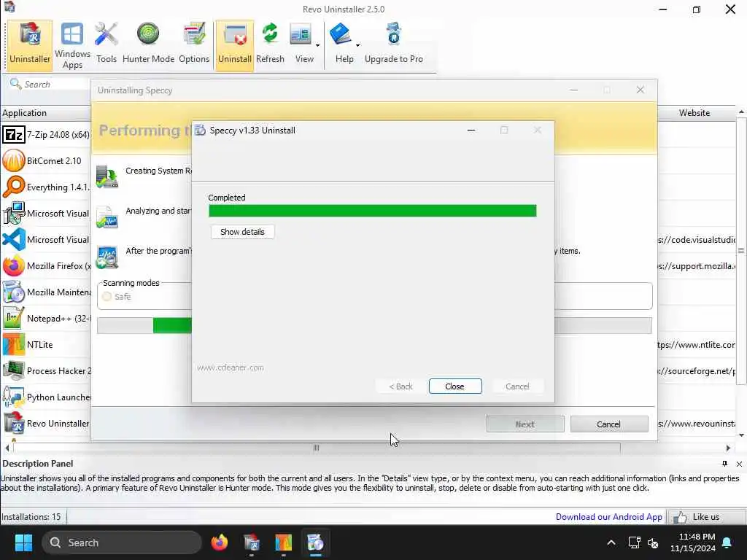
Task: Select the Everything 1.4.1 search icon
Action: coord(13,187)
